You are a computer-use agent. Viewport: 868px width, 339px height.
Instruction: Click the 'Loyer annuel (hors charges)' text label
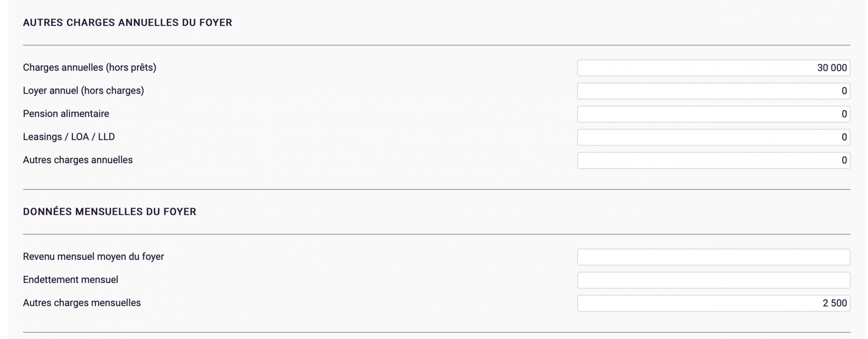pos(84,90)
